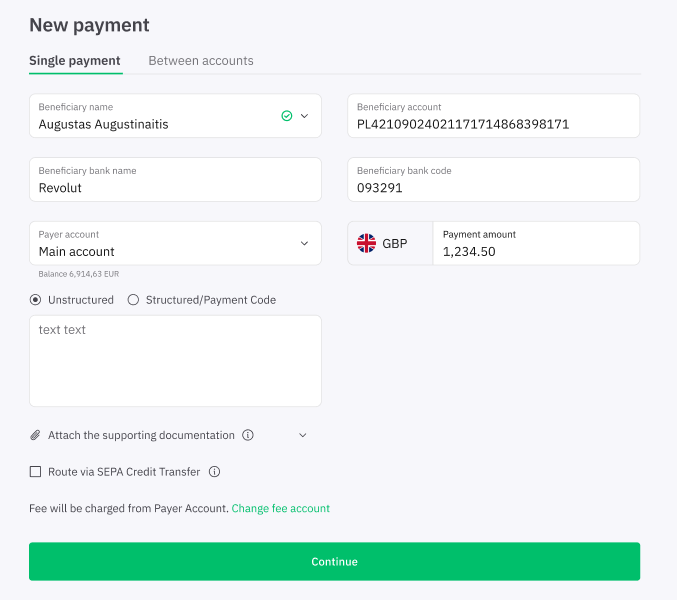Click the green Continue button

[x=335, y=562]
